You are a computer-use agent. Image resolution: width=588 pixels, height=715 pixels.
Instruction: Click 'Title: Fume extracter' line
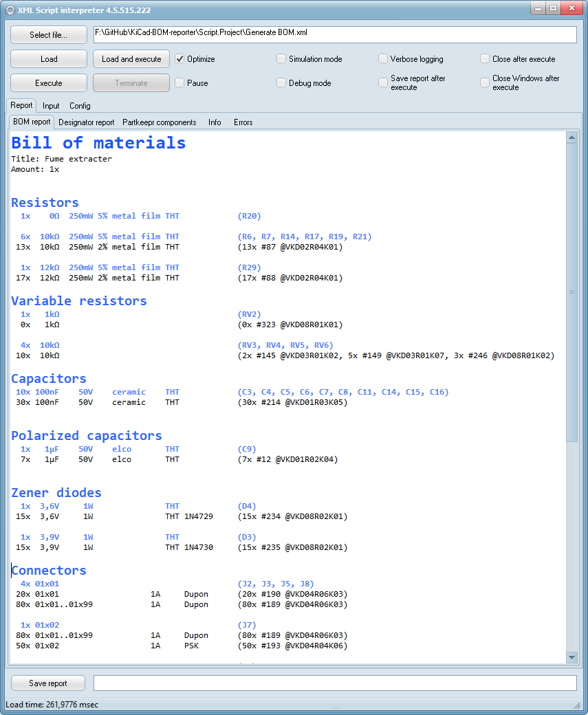pyautogui.click(x=61, y=159)
